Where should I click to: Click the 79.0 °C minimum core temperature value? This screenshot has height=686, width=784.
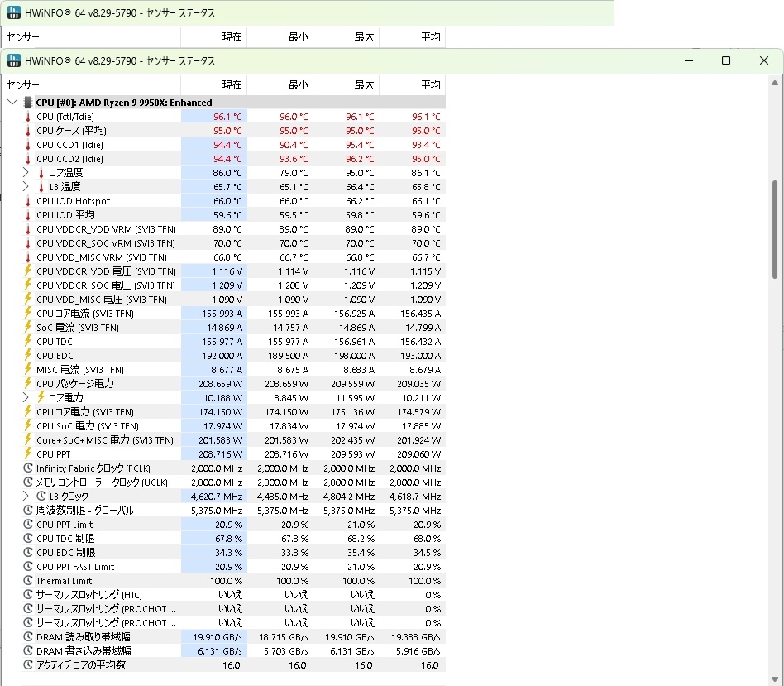(294, 173)
